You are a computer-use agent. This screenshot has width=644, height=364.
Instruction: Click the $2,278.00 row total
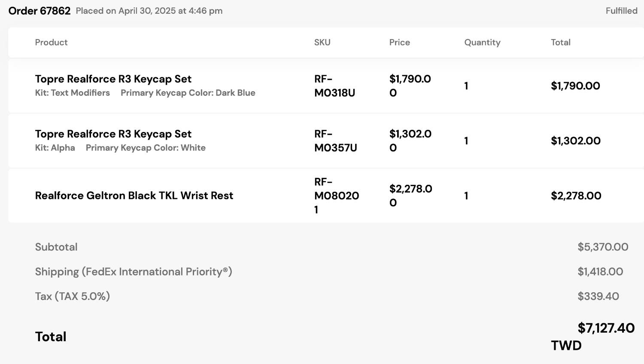click(576, 196)
